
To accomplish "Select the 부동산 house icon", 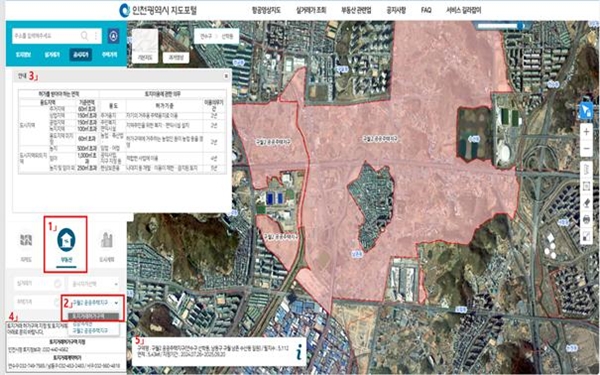I will [x=66, y=240].
